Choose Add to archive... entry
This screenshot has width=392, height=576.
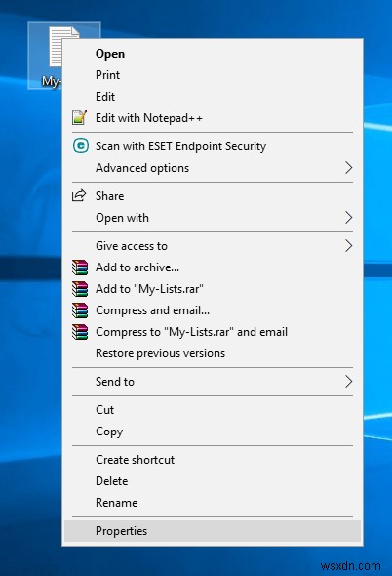[213, 267]
